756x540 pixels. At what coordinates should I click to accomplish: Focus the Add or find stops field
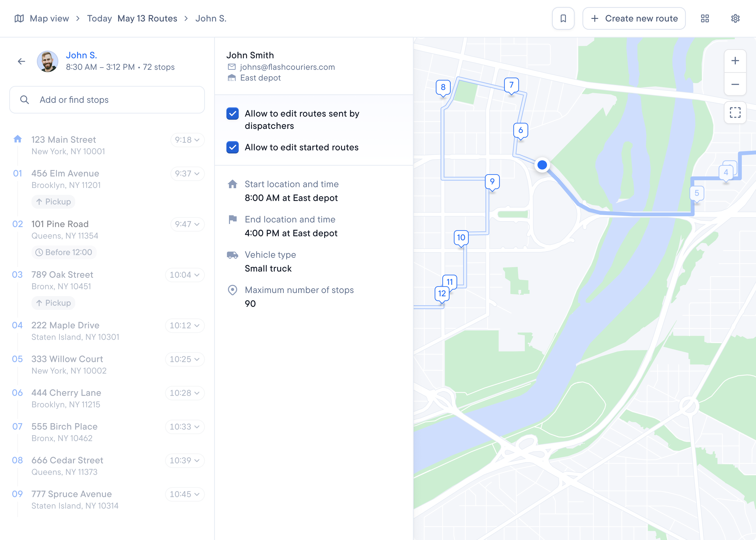point(107,100)
